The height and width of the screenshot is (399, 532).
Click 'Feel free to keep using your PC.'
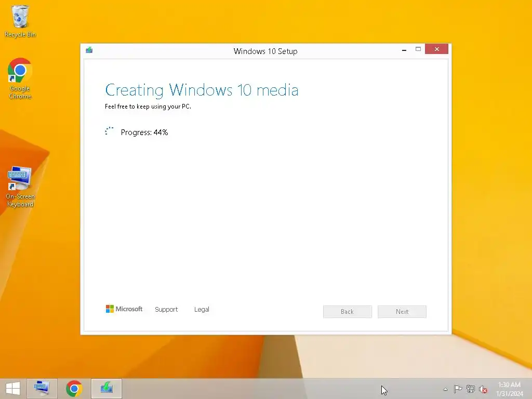(148, 107)
